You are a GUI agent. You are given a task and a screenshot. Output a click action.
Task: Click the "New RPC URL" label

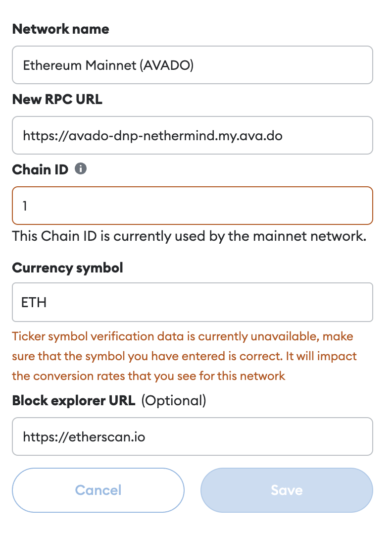(x=57, y=100)
